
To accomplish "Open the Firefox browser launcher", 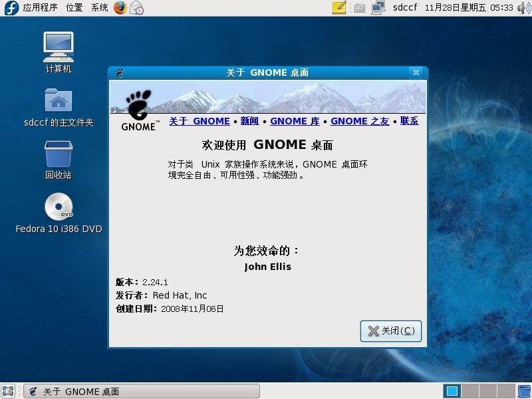I will coord(120,8).
